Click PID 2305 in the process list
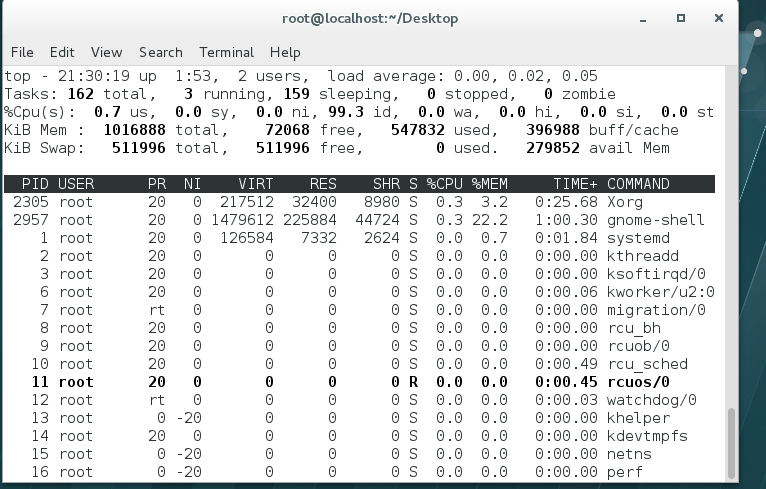This screenshot has height=489, width=766. coord(31,202)
